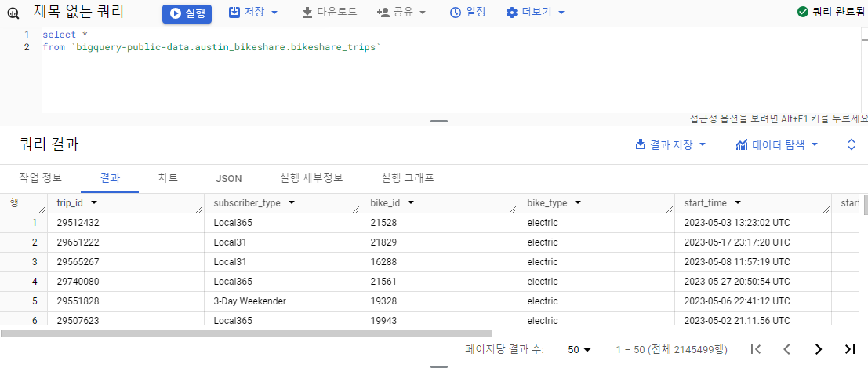This screenshot has width=868, height=368.
Task: Open the start_time column menu arrow
Action: (737, 203)
